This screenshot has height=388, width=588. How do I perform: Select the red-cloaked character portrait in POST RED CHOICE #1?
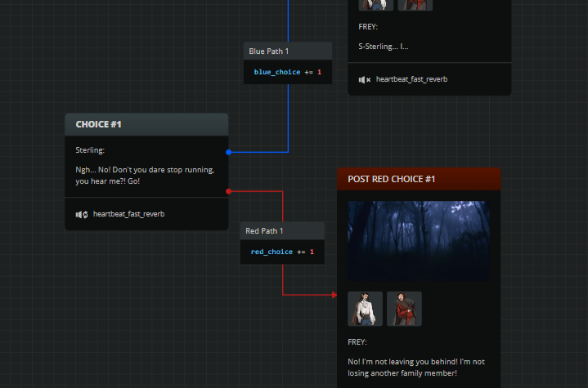click(x=404, y=309)
